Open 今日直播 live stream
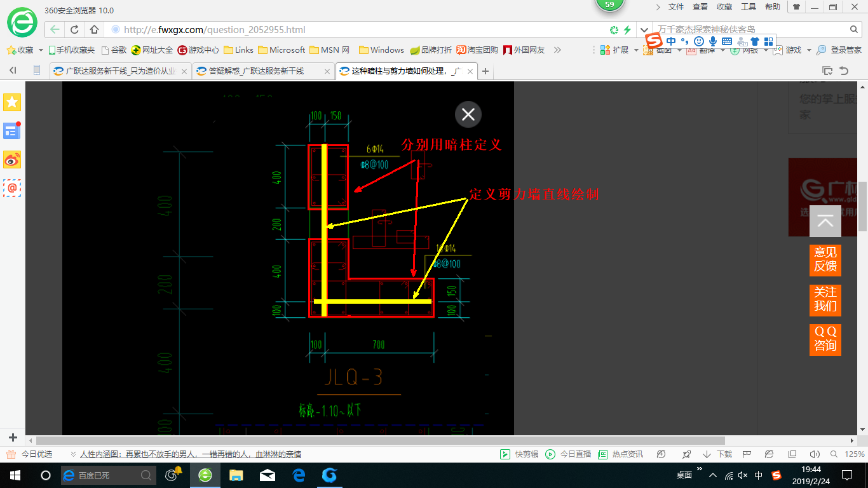This screenshot has height=488, width=868. pyautogui.click(x=569, y=454)
